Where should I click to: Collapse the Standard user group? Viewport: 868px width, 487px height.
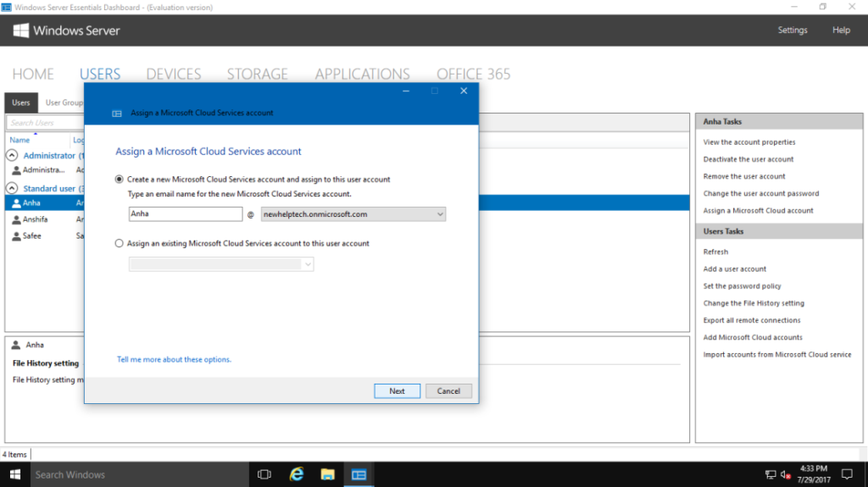tap(12, 188)
